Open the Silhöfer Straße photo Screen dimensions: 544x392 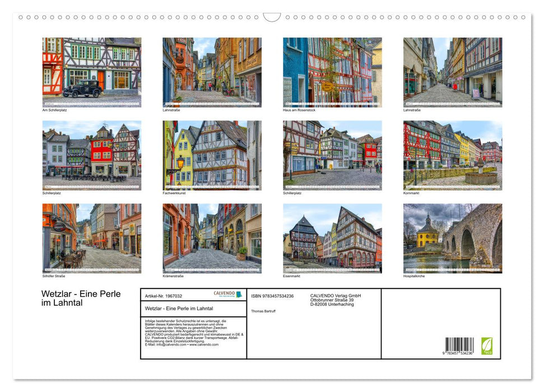92,238
